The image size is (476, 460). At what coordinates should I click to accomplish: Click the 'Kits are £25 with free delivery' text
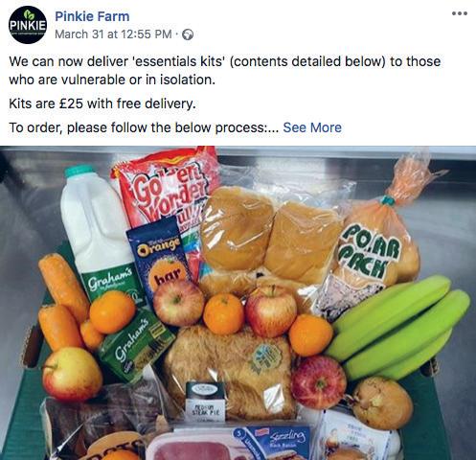coord(102,103)
